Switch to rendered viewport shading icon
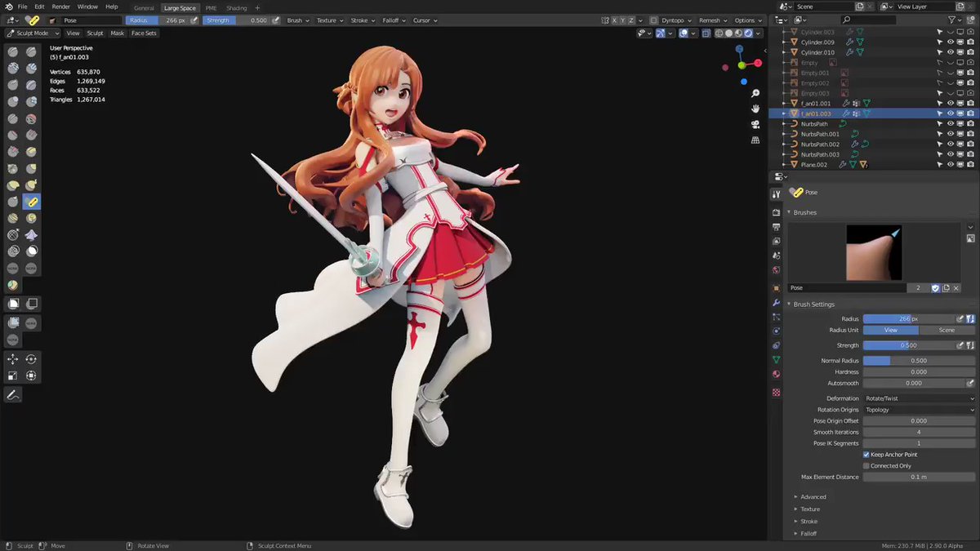The image size is (980, 551). (749, 33)
